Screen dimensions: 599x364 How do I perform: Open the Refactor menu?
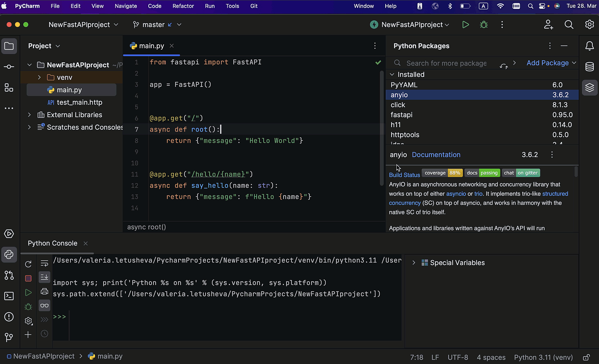point(183,6)
